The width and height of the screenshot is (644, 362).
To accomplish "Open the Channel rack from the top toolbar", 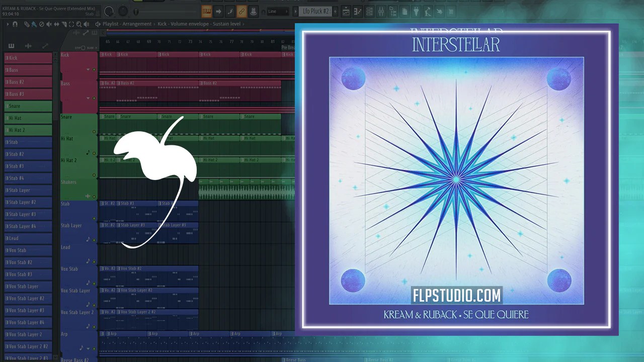I will (x=369, y=11).
